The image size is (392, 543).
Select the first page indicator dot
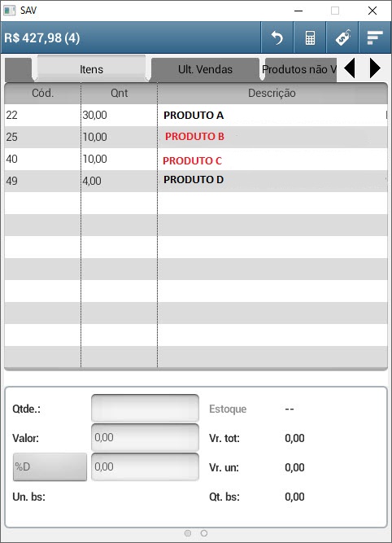pos(188,533)
